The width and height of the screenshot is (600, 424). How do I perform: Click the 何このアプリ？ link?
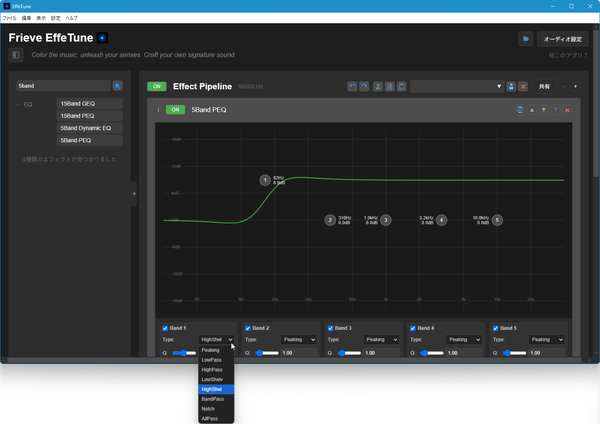(568, 55)
